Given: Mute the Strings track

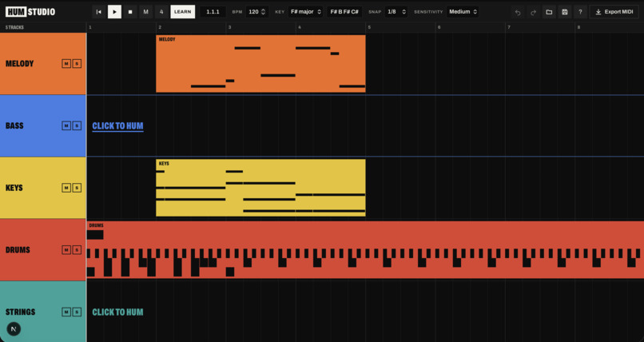Looking at the screenshot, I should click(x=66, y=312).
